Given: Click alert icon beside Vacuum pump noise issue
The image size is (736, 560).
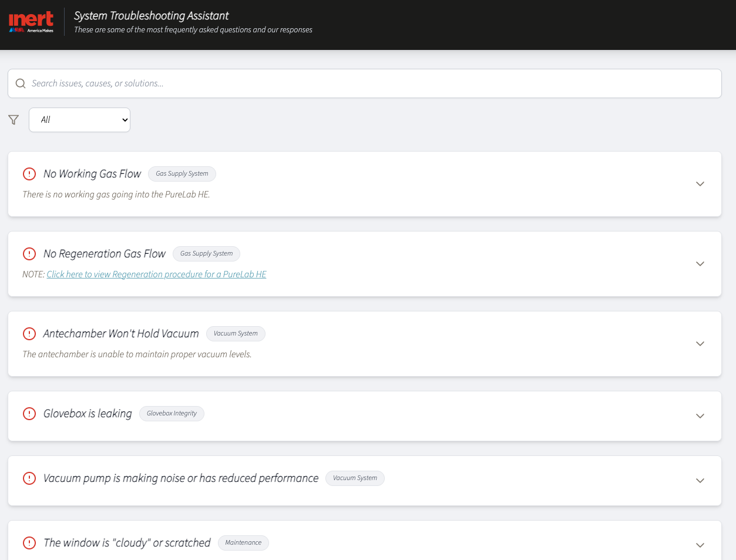Looking at the screenshot, I should [29, 478].
